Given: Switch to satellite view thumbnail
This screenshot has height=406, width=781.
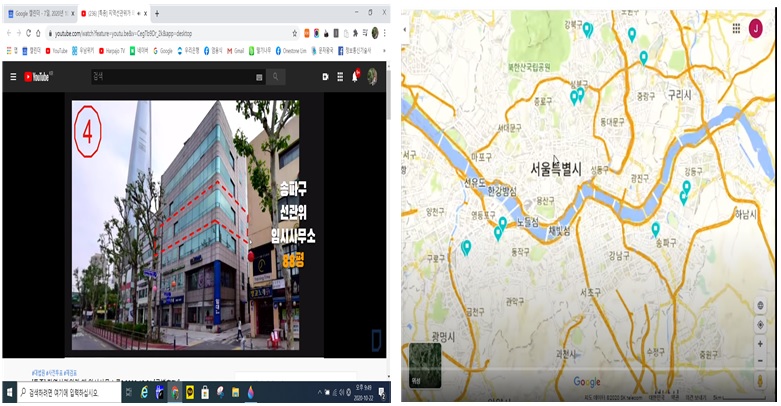Looking at the screenshot, I should (425, 366).
